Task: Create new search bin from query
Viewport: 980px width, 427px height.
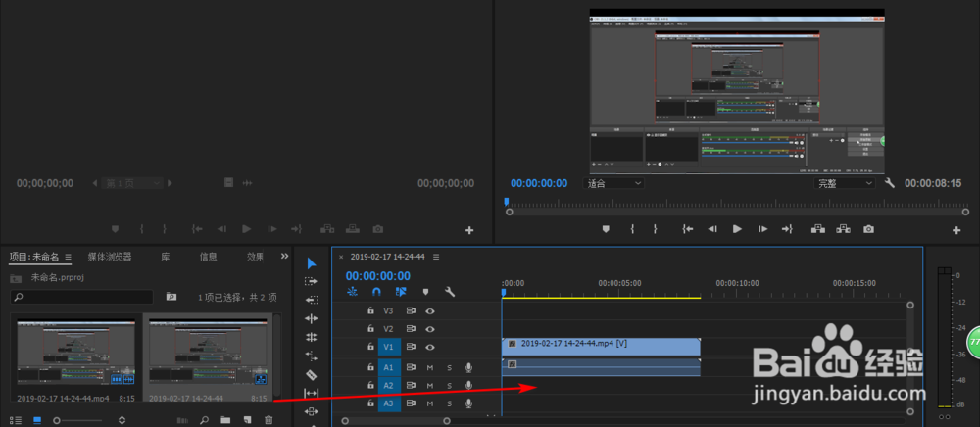Action: coord(171,297)
